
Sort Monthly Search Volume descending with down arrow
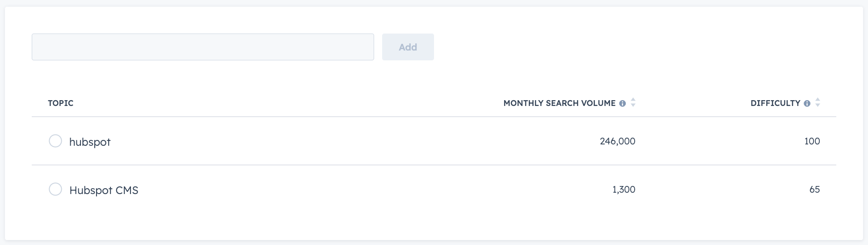[633, 106]
